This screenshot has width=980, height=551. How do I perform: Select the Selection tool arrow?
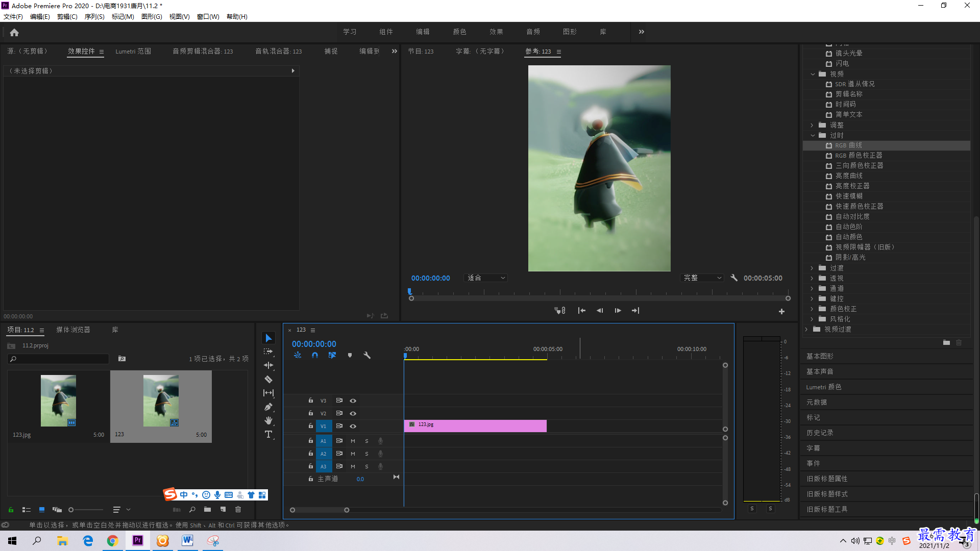pos(268,338)
